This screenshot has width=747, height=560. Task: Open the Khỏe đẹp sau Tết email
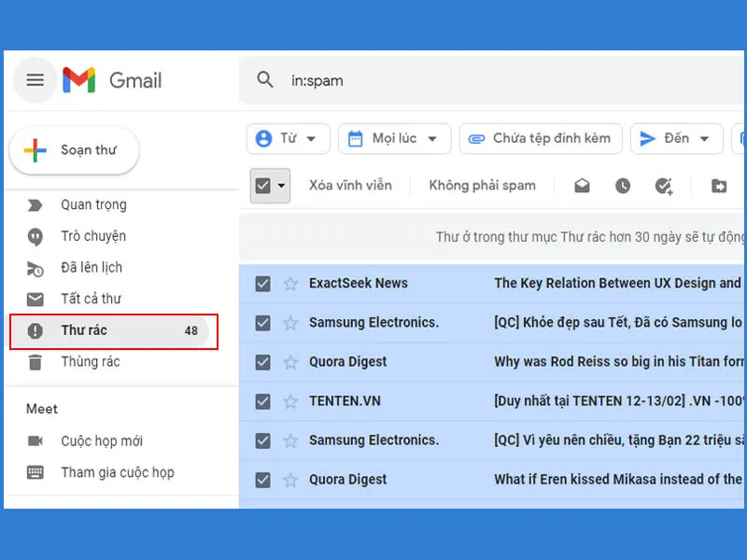point(493,323)
